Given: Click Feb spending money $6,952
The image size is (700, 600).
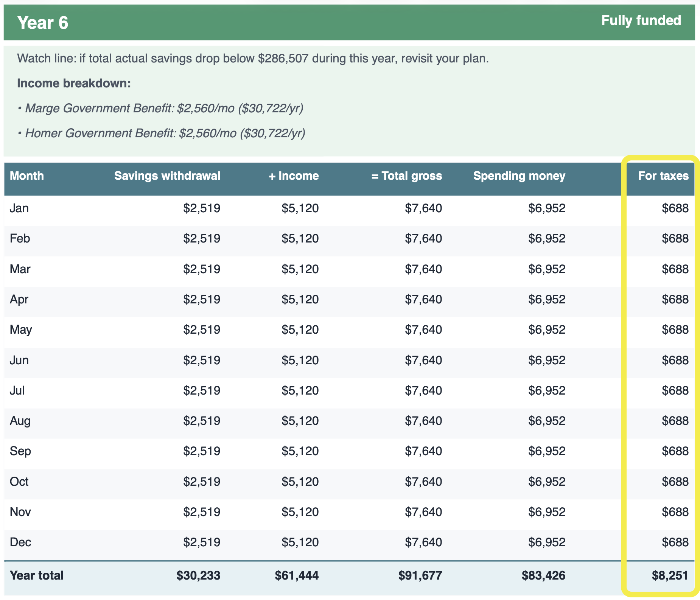Looking at the screenshot, I should (547, 239).
